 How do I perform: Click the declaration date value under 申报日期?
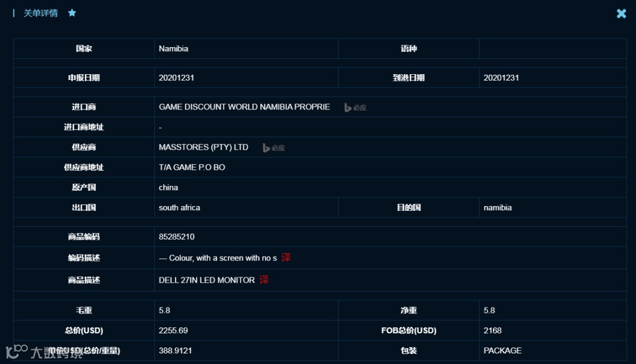[x=176, y=78]
